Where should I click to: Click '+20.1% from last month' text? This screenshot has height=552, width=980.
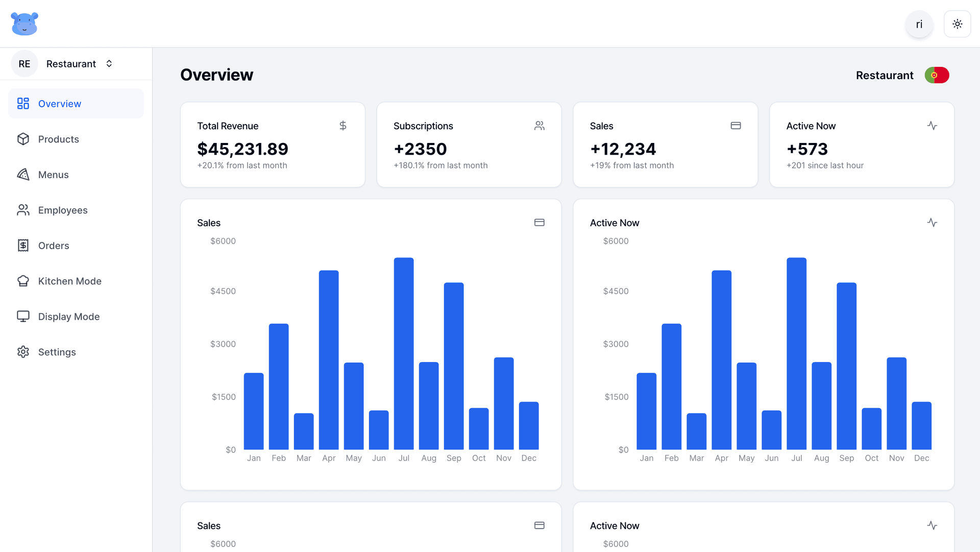242,165
